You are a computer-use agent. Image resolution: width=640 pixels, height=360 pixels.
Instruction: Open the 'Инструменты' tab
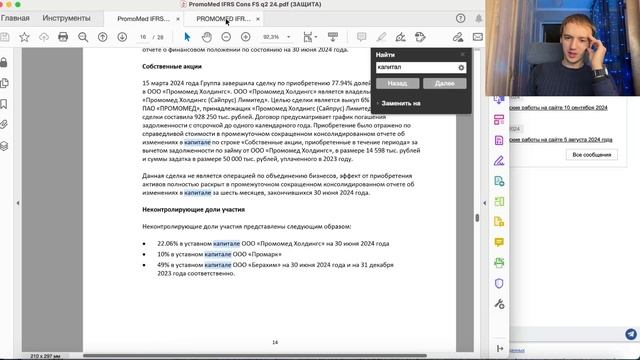click(x=67, y=18)
